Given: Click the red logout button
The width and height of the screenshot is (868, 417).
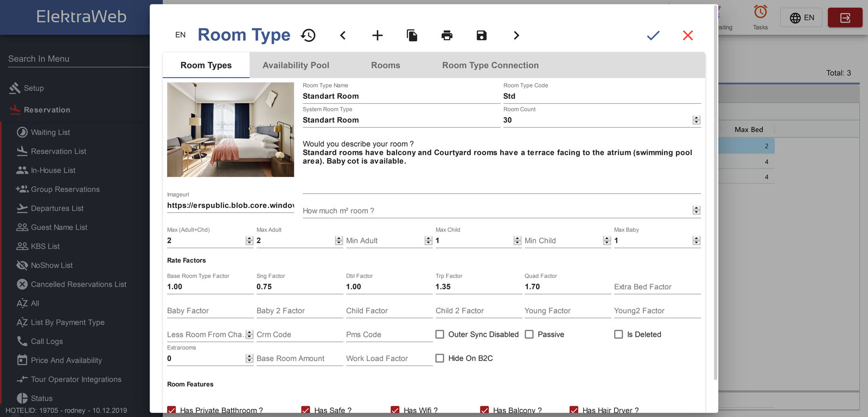Looking at the screenshot, I should tap(845, 18).
